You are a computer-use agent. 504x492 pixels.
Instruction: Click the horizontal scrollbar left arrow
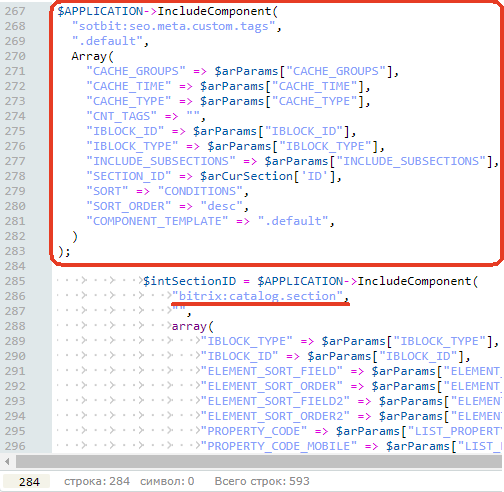click(x=7, y=462)
